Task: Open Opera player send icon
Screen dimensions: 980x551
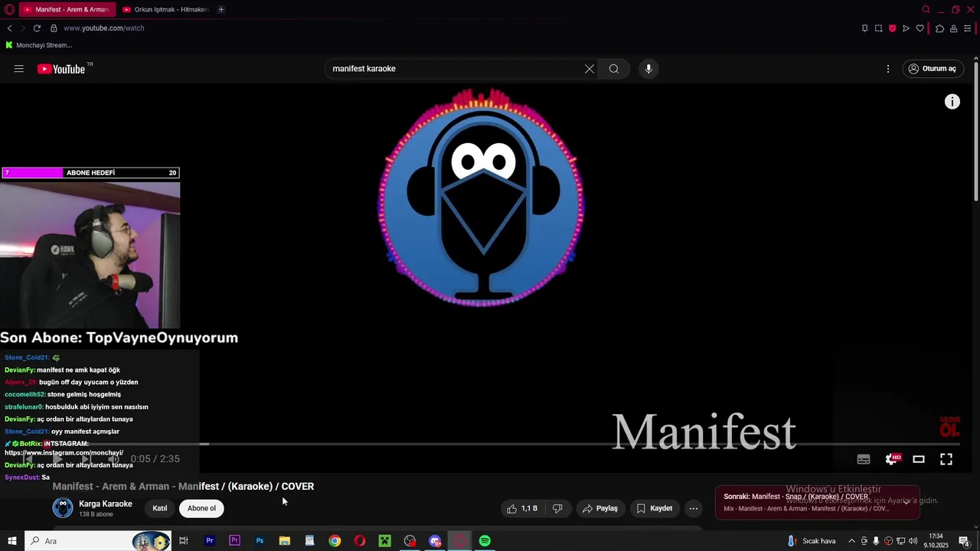Action: coord(906,28)
